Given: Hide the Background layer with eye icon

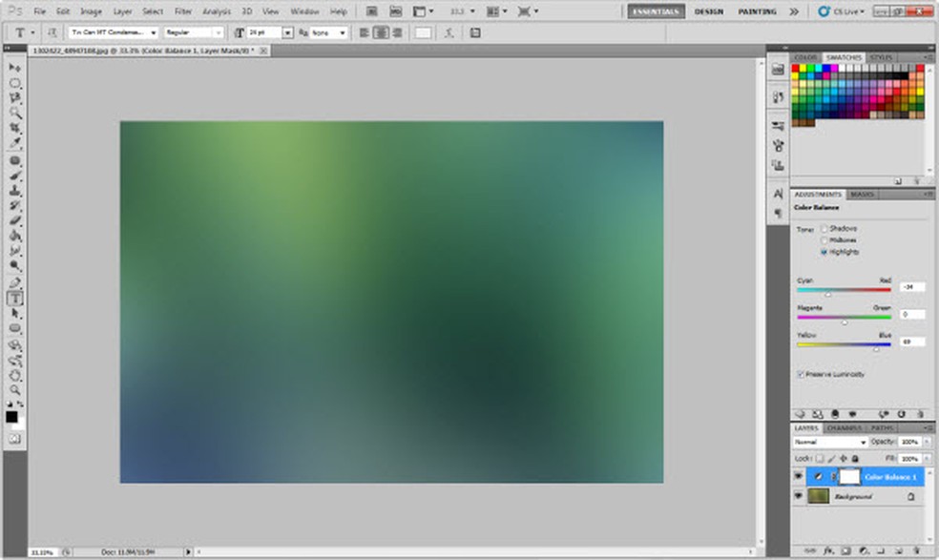Looking at the screenshot, I should click(x=799, y=497).
